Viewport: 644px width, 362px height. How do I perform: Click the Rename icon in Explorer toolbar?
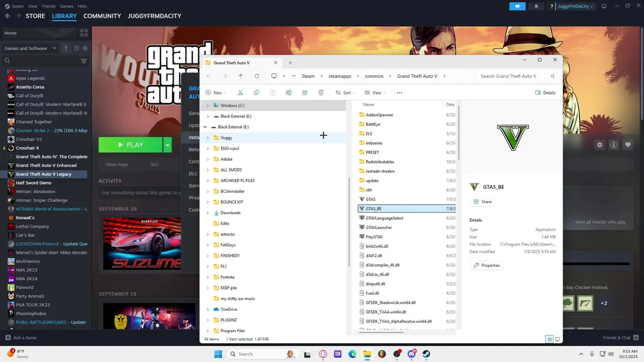289,93
